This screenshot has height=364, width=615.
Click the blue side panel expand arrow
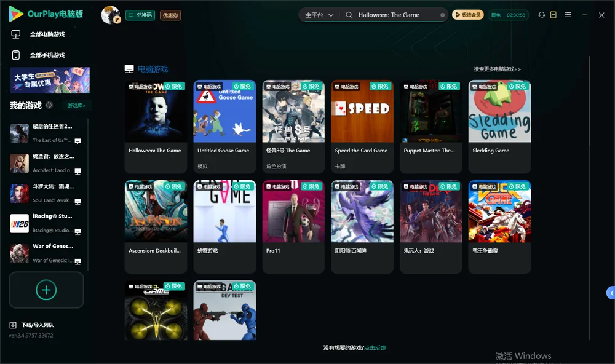click(x=611, y=293)
